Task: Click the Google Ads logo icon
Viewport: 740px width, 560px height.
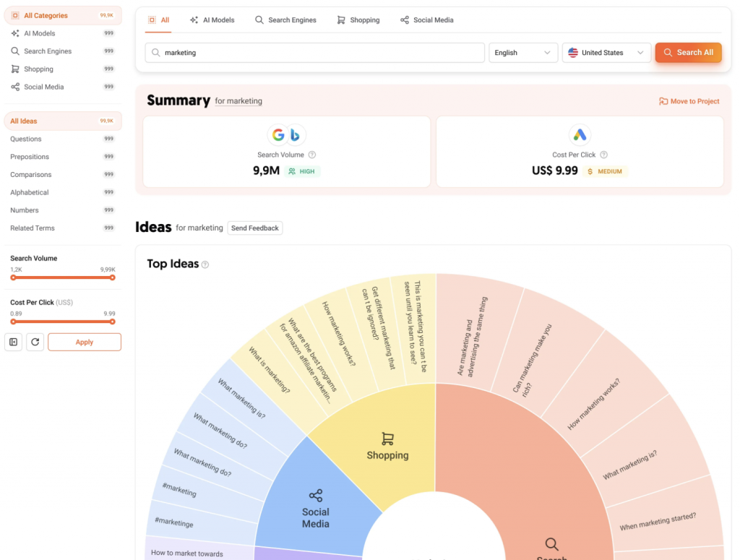Action: pos(580,134)
